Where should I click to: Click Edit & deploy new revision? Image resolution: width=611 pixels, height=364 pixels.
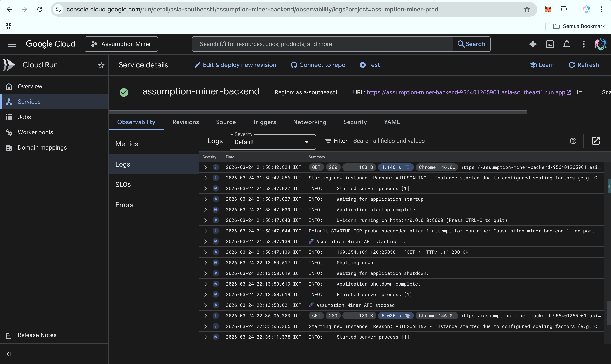click(235, 65)
